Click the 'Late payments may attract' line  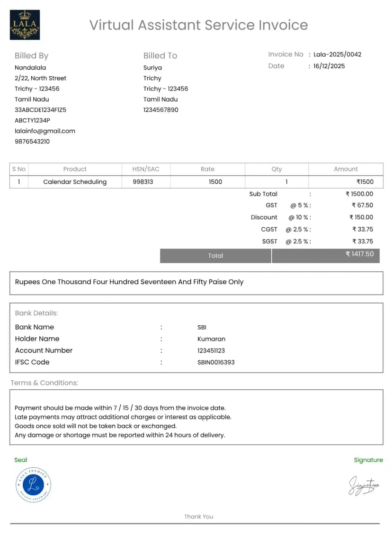pyautogui.click(x=123, y=417)
